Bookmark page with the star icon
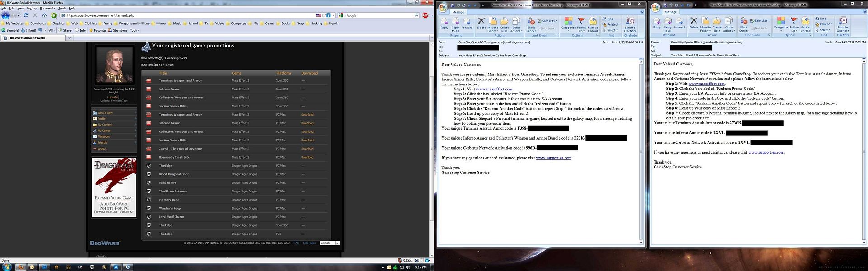 tap(324, 15)
